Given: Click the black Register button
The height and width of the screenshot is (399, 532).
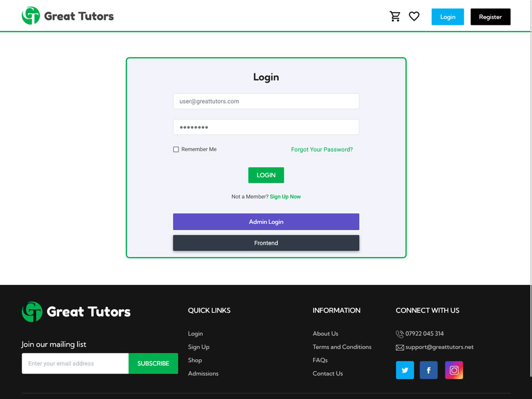Looking at the screenshot, I should coord(490,17).
